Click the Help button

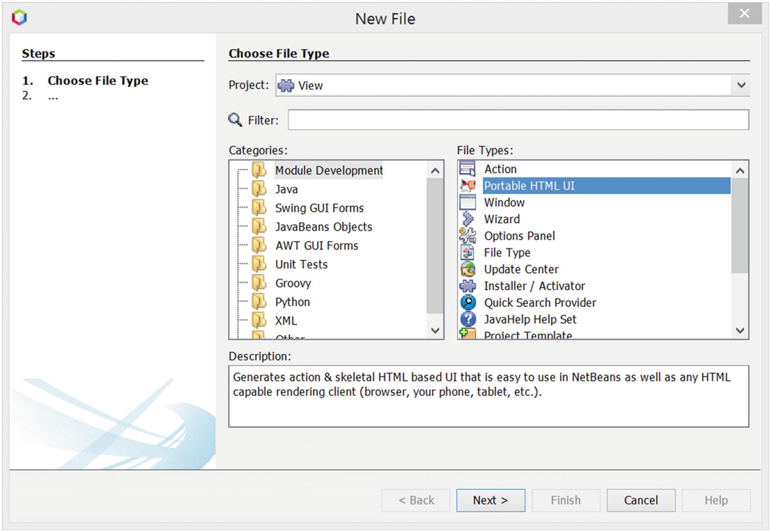click(716, 500)
